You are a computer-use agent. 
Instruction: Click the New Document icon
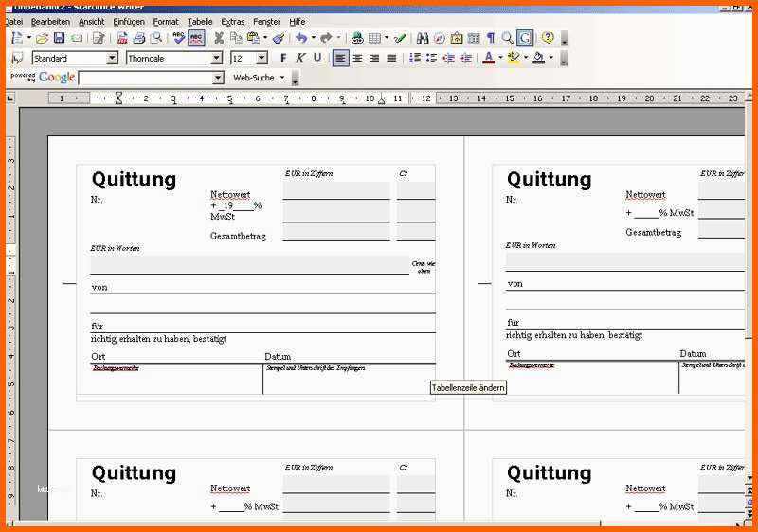tap(17, 38)
